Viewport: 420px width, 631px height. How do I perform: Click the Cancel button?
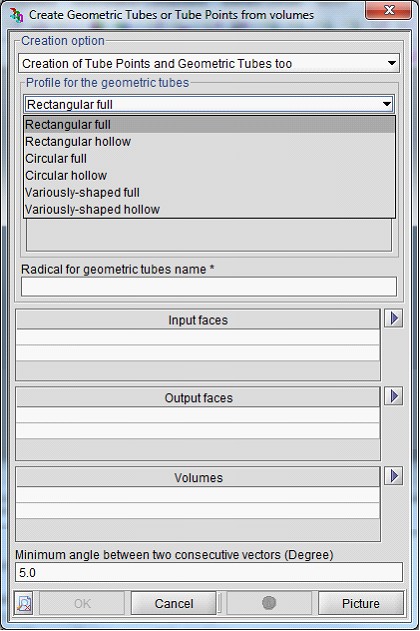tap(174, 603)
